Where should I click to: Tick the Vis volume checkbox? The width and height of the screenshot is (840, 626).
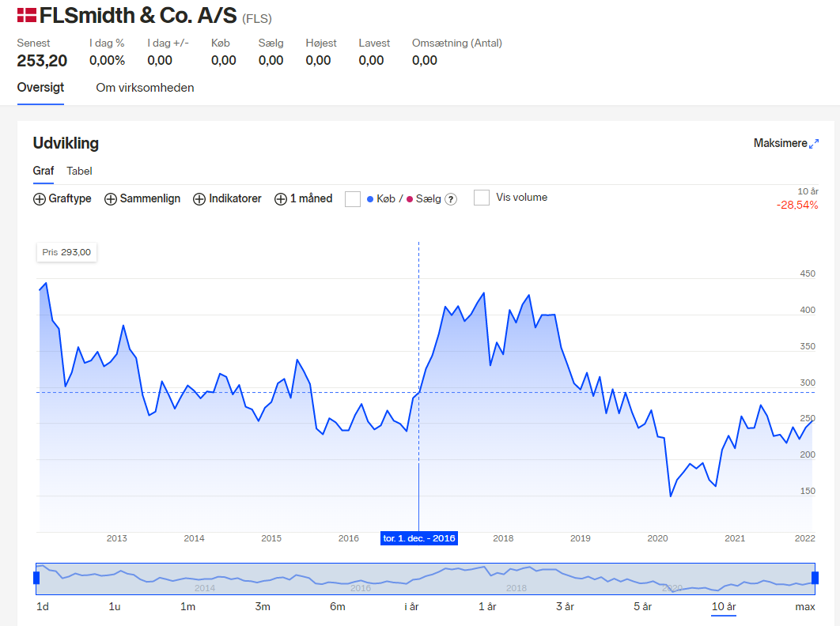pos(482,198)
